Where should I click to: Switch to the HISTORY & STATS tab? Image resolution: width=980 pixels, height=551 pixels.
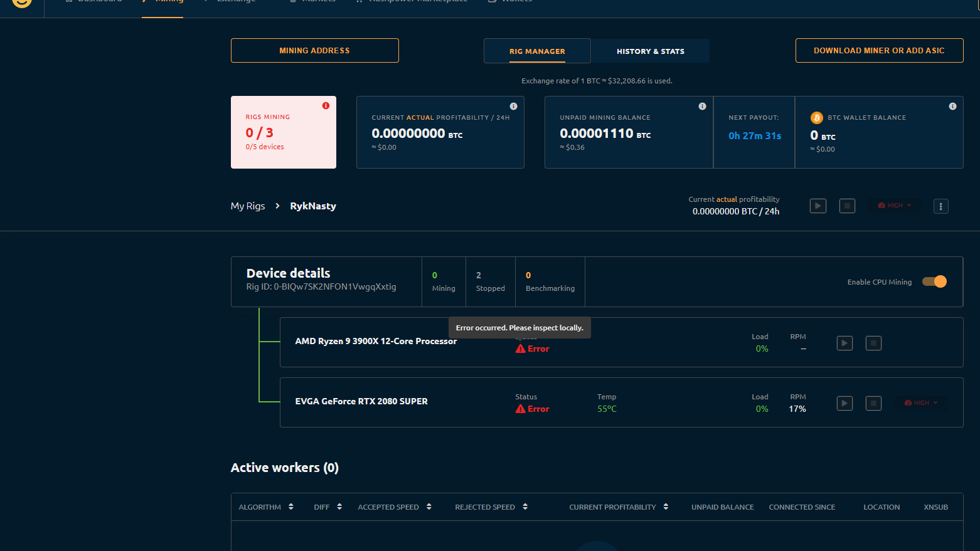(650, 51)
